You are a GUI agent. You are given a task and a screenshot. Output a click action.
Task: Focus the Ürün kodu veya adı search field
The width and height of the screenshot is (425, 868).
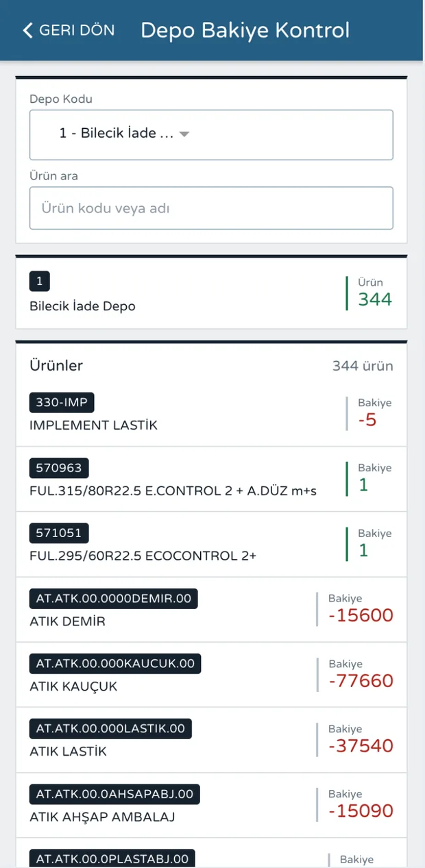point(211,208)
